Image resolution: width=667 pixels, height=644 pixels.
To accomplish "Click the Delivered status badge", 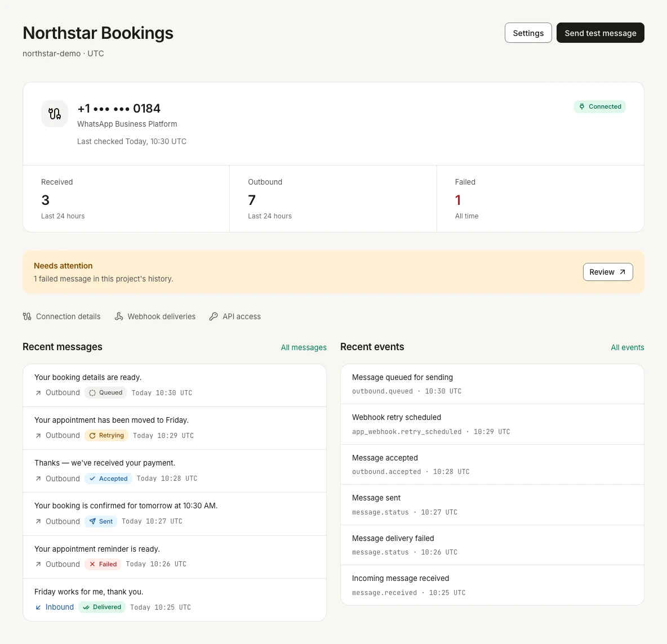I will pos(101,607).
